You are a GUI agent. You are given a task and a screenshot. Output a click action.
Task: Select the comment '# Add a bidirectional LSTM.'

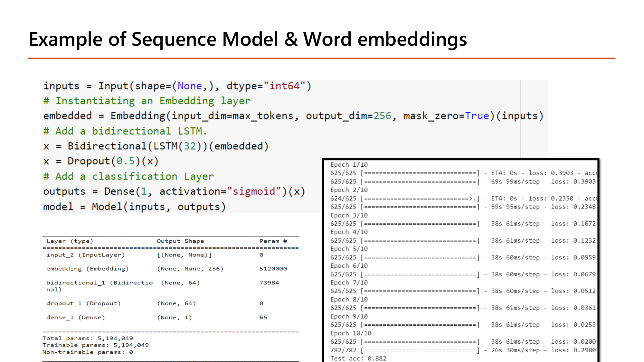[x=125, y=131]
